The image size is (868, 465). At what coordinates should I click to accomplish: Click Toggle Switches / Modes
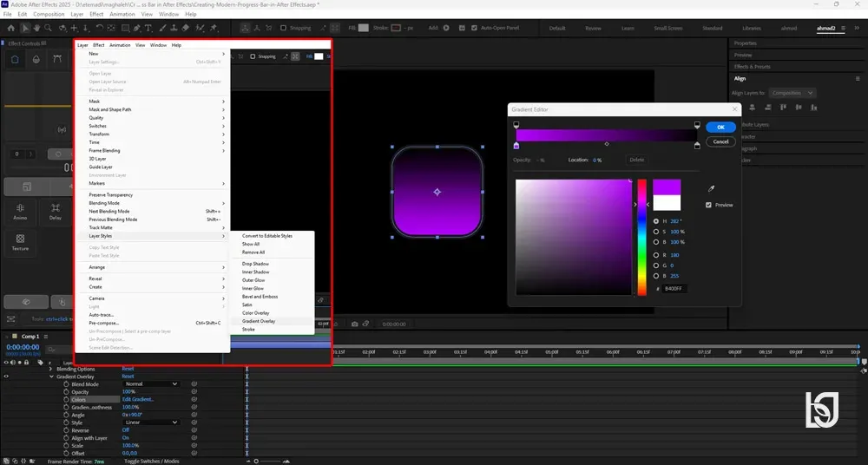151,462
